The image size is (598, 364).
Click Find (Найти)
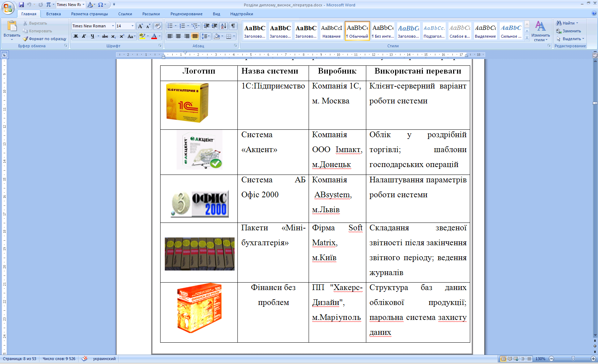567,23
